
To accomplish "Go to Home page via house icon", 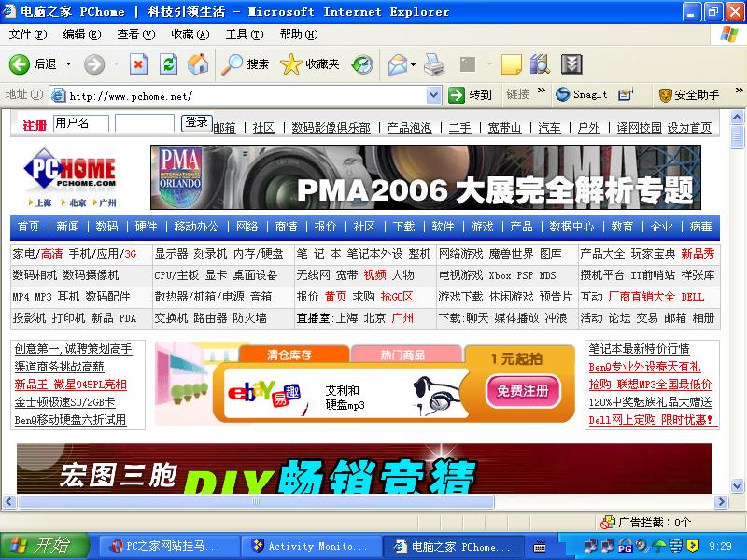I will click(x=198, y=64).
